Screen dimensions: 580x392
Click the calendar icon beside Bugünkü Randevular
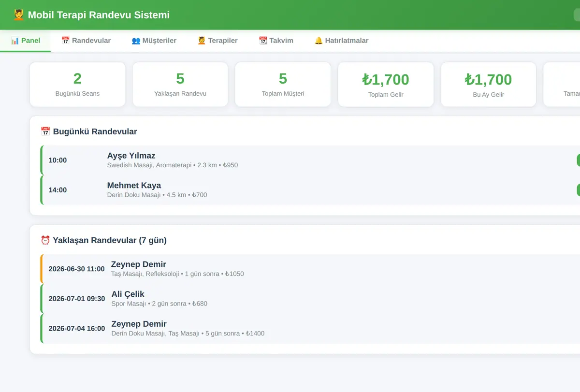45,131
